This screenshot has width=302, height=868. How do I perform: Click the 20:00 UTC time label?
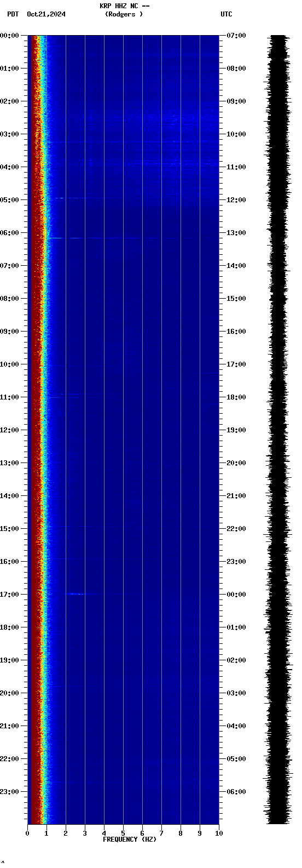pos(236,463)
